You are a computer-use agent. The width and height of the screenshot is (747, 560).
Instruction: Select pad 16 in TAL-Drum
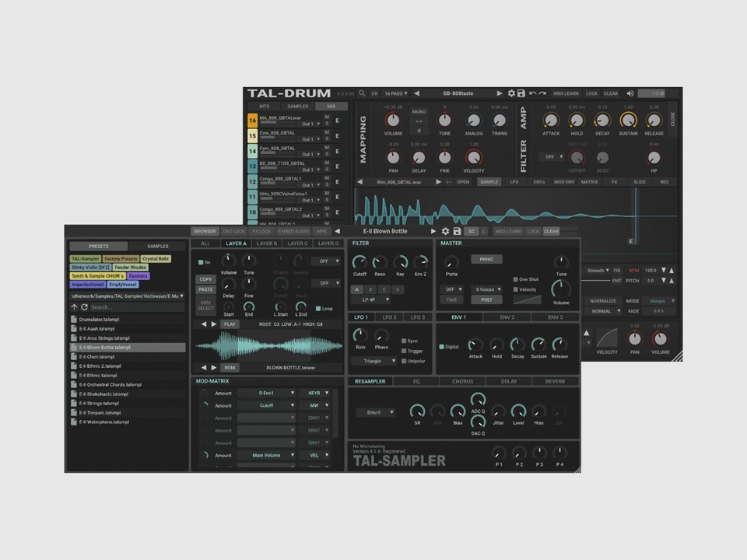click(252, 121)
